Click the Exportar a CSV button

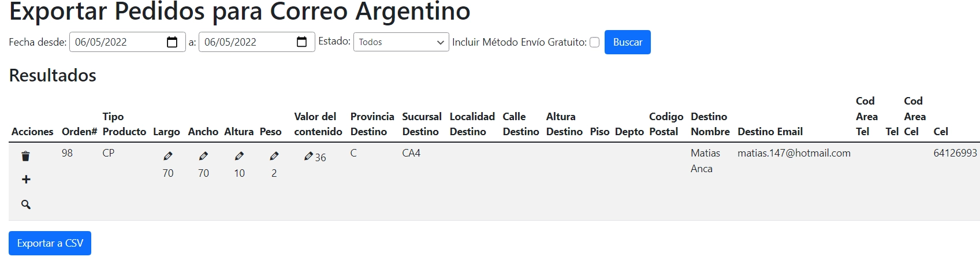click(x=50, y=243)
